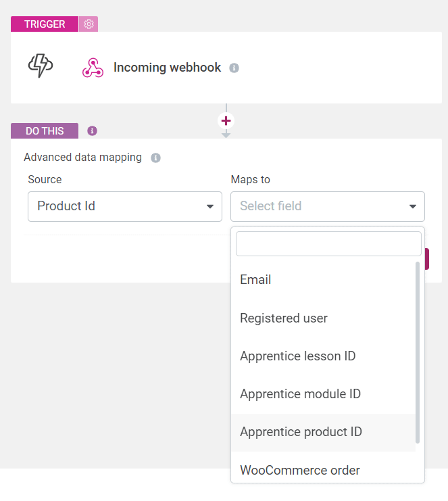Open the Product Id source dropdown

pyautogui.click(x=125, y=206)
